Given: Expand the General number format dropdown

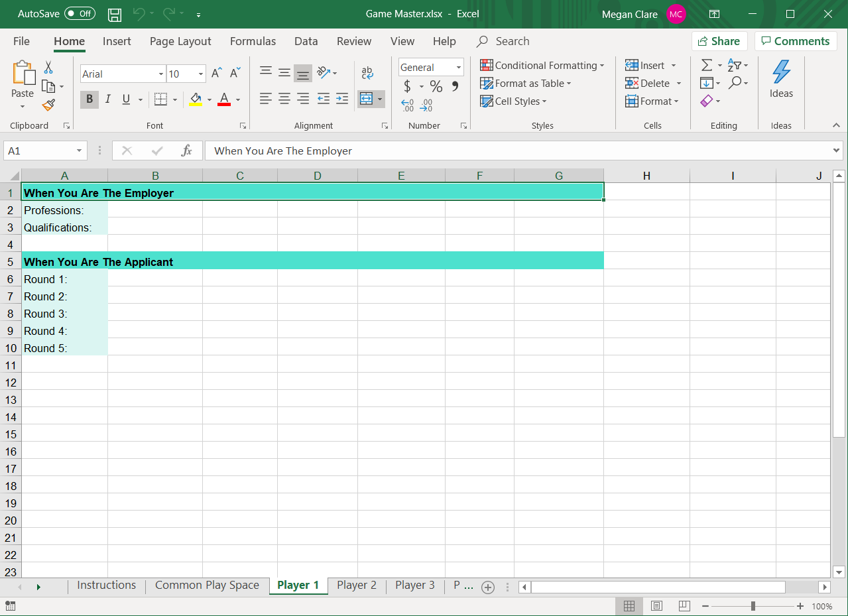Looking at the screenshot, I should coord(458,68).
